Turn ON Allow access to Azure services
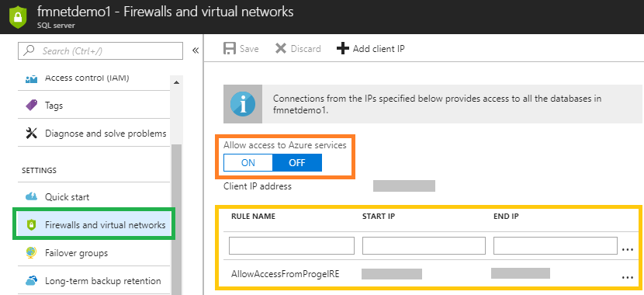This screenshot has width=644, height=295. tap(248, 163)
